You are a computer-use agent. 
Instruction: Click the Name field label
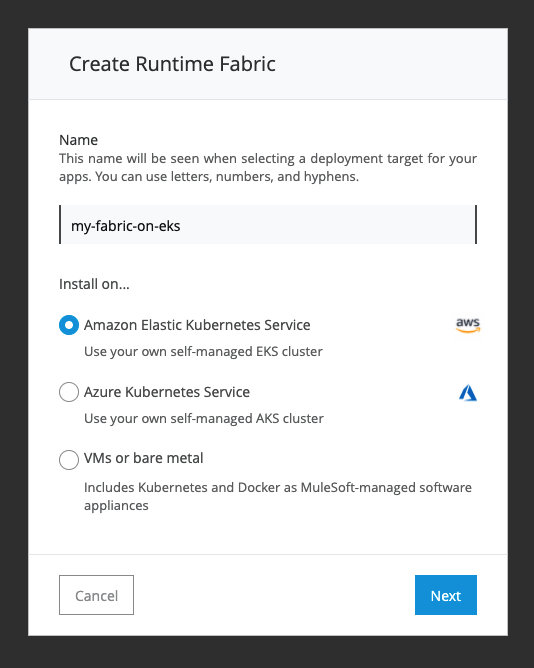[78, 140]
